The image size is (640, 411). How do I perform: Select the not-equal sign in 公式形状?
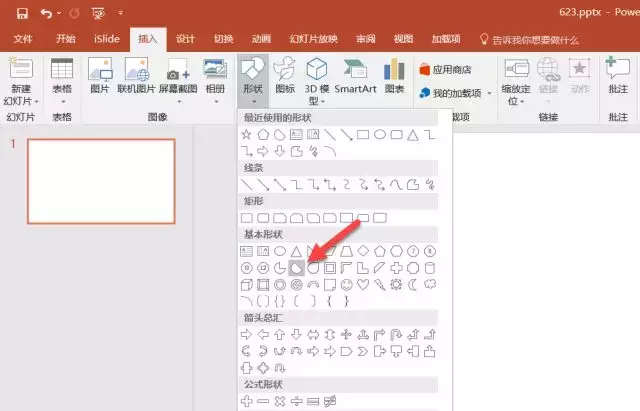(x=330, y=402)
